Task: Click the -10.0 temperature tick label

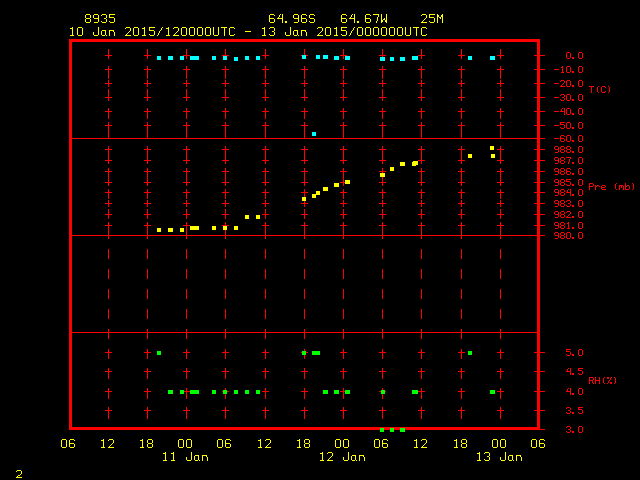Action: click(x=569, y=69)
